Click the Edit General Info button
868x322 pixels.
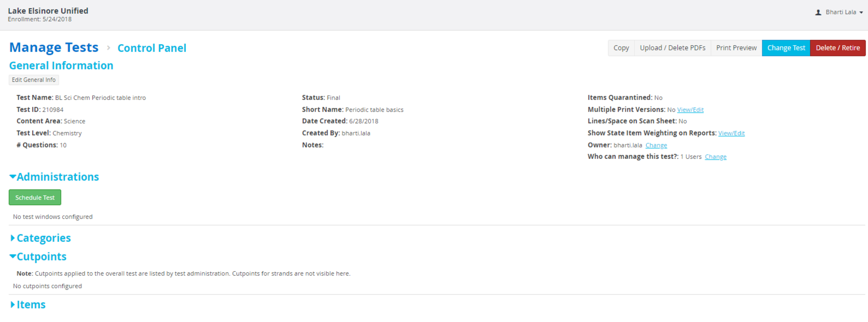(x=33, y=80)
